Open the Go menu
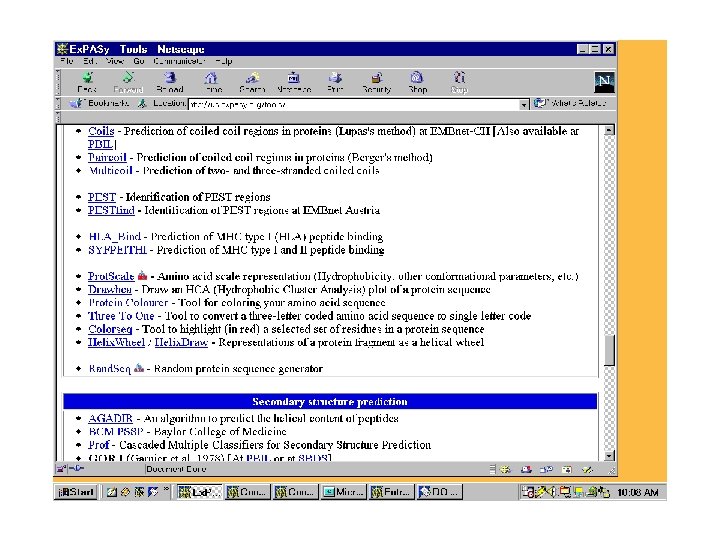The width and height of the screenshot is (720, 540). click(139, 61)
